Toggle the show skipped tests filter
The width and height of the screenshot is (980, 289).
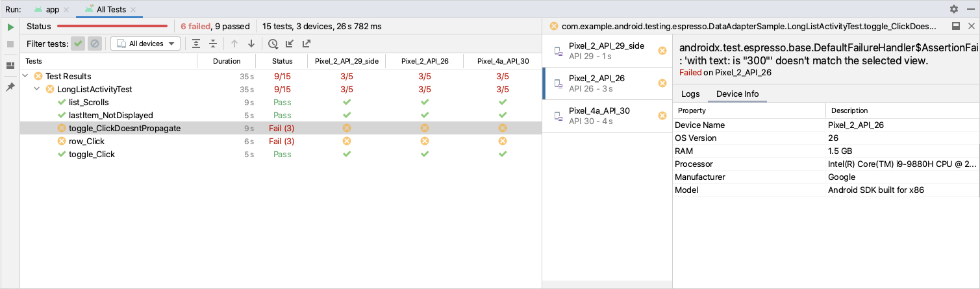pos(95,44)
